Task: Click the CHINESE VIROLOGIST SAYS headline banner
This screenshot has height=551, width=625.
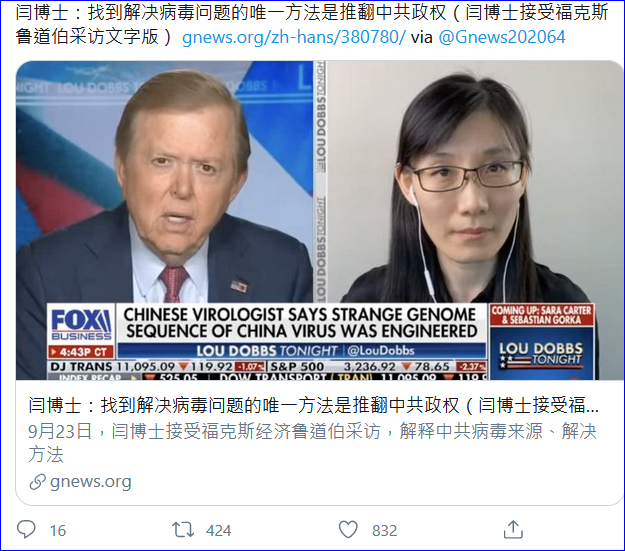Action: (301, 323)
